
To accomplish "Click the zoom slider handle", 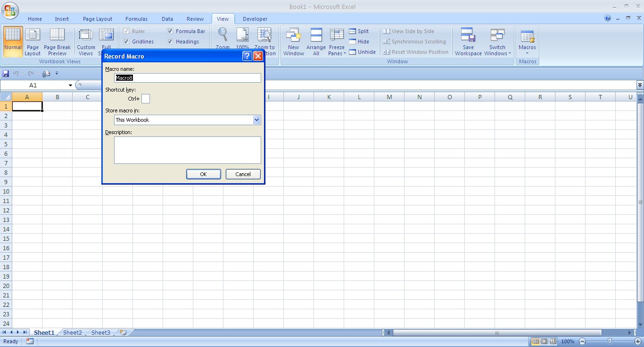I will tap(610, 341).
